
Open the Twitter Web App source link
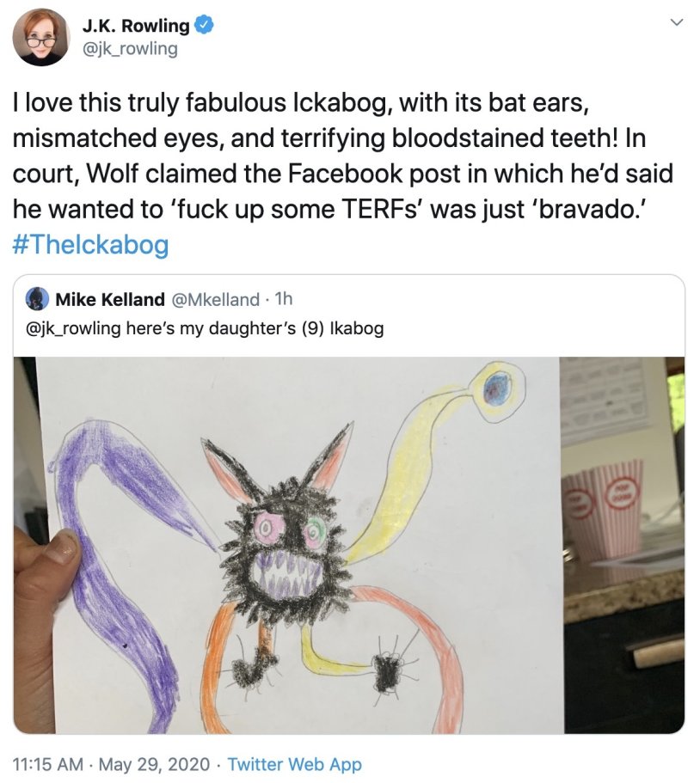295,765
